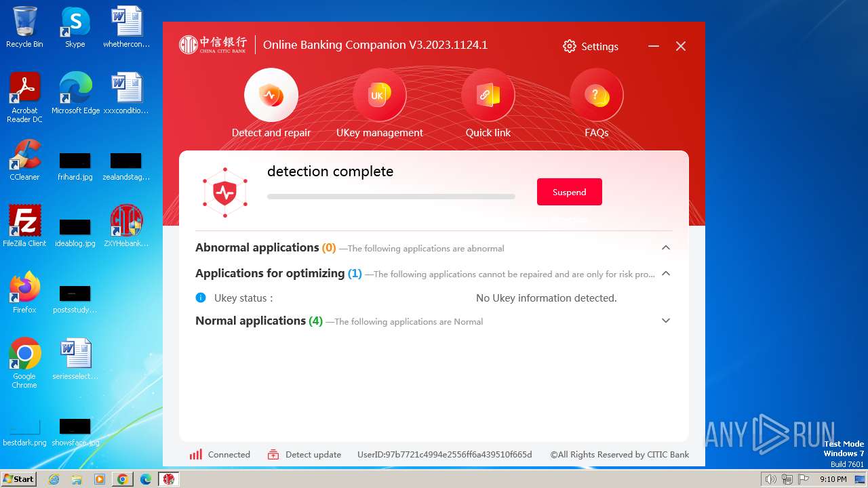This screenshot has width=868, height=488.
Task: Click Abnormal applications heading text
Action: [x=257, y=247]
